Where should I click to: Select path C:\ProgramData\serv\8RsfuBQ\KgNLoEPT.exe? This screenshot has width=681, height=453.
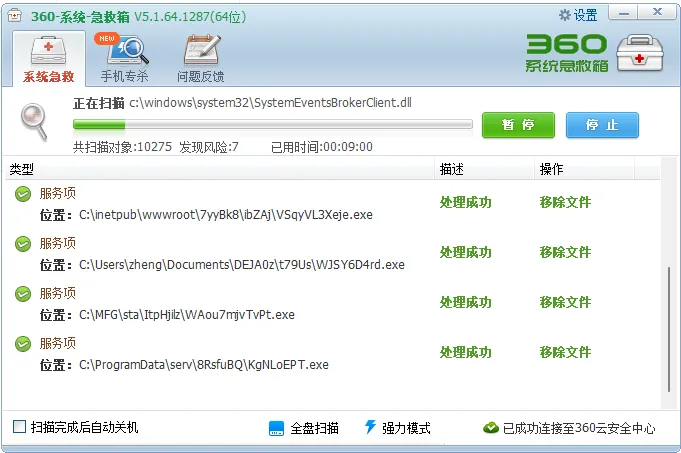pos(204,364)
